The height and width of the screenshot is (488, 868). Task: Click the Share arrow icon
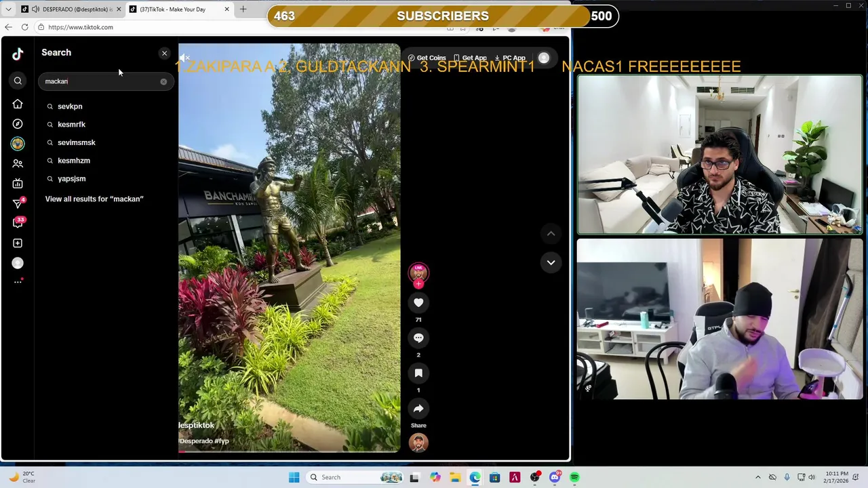tap(418, 409)
